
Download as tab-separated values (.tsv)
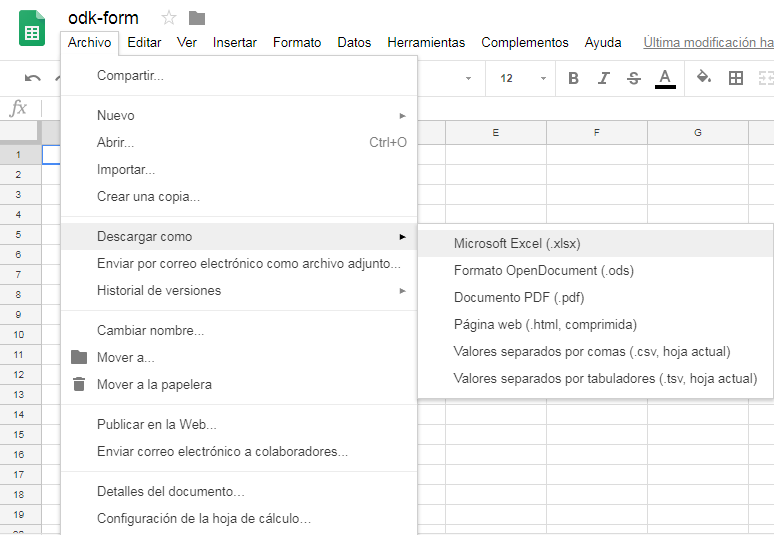pyautogui.click(x=595, y=379)
